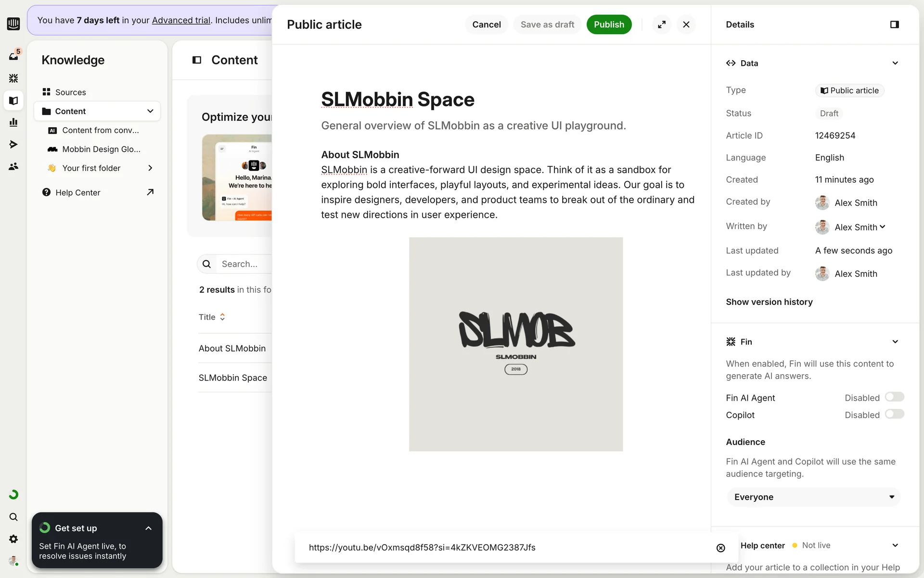Collapse the Details side panel icon
The width and height of the screenshot is (924, 578).
(894, 25)
